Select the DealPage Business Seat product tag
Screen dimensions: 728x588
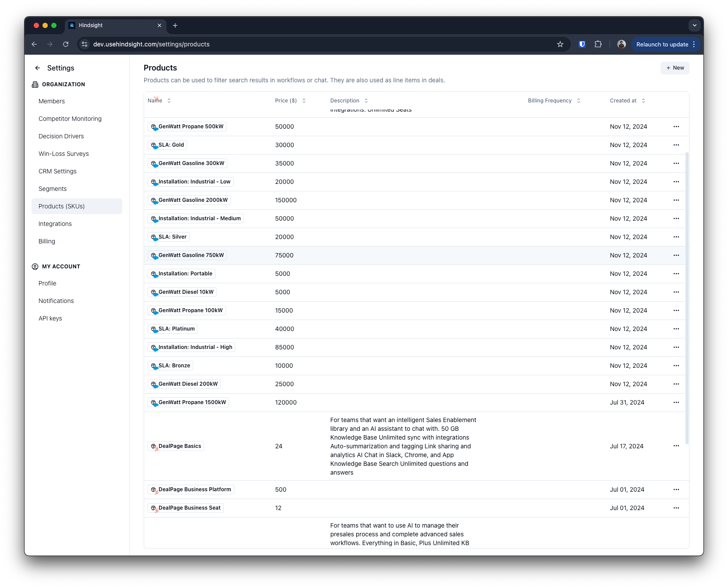click(186, 508)
